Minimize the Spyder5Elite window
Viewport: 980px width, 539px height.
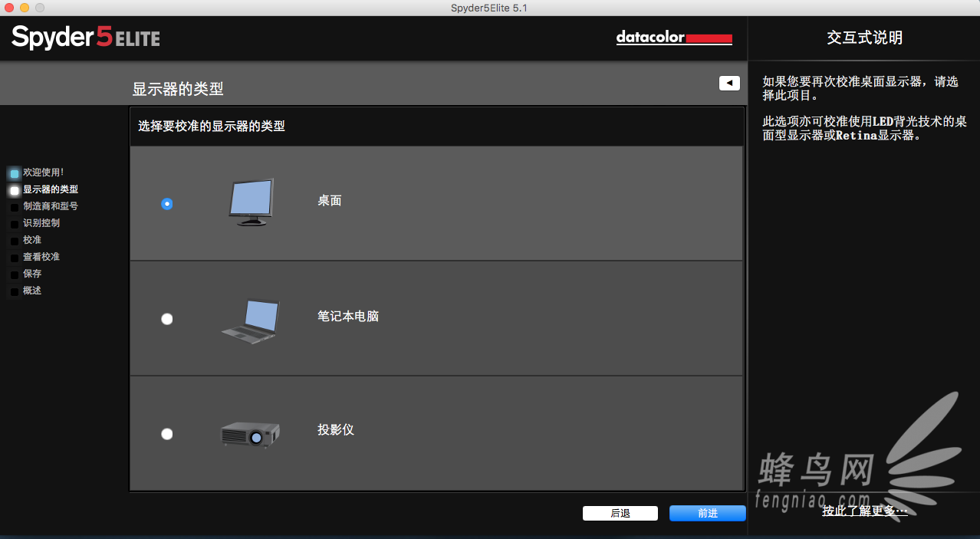(x=25, y=8)
